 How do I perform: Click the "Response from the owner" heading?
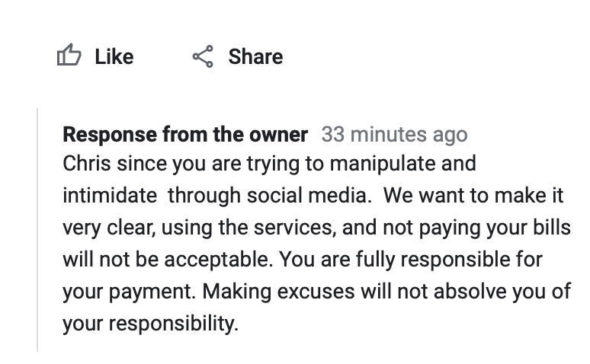[x=185, y=135]
